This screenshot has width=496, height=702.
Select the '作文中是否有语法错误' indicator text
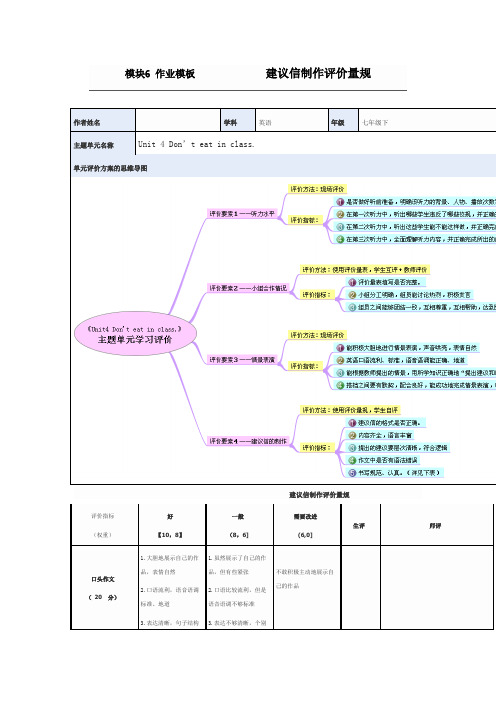[x=388, y=460]
